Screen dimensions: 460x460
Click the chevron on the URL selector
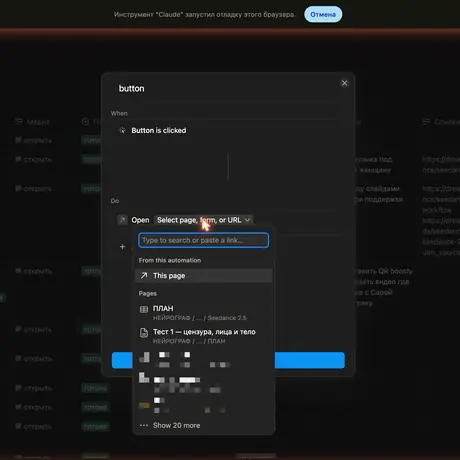pyautogui.click(x=247, y=220)
